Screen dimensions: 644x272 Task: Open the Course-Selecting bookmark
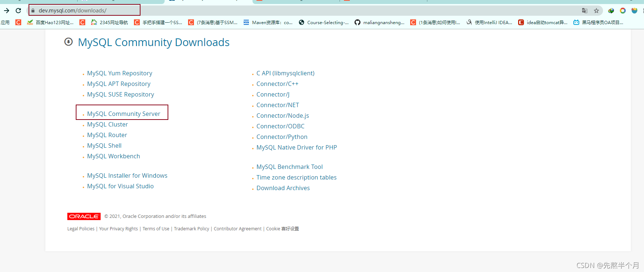[x=323, y=23]
